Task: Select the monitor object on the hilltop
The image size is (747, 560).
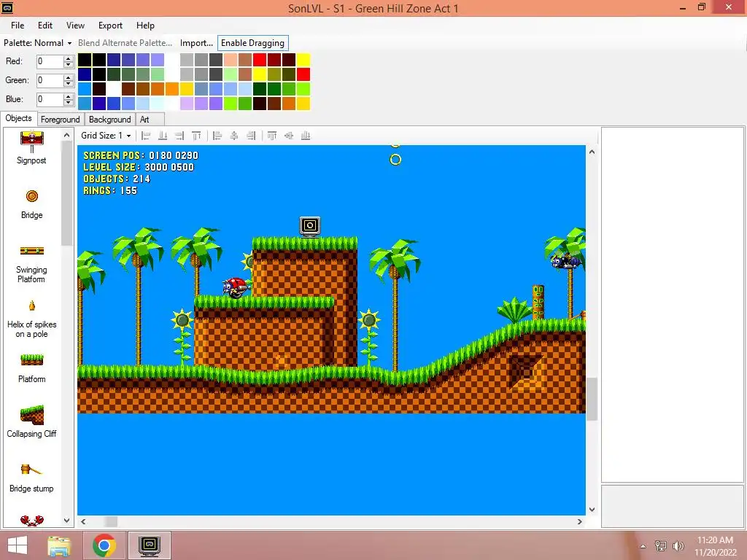Action: click(x=309, y=226)
